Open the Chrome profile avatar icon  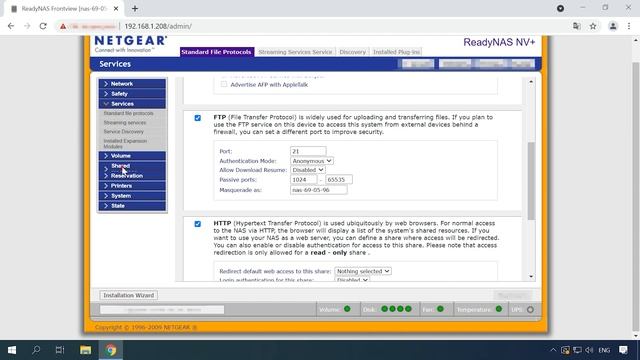tap(613, 26)
